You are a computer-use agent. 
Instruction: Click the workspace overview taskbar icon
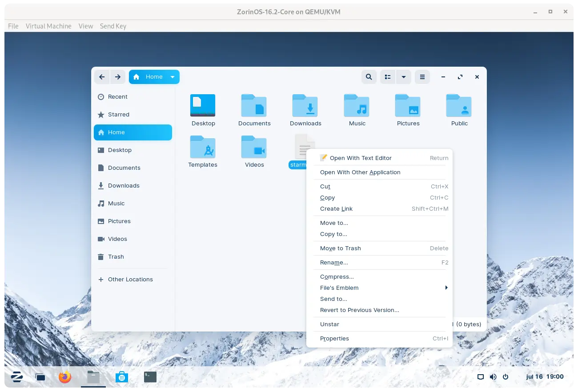40,377
